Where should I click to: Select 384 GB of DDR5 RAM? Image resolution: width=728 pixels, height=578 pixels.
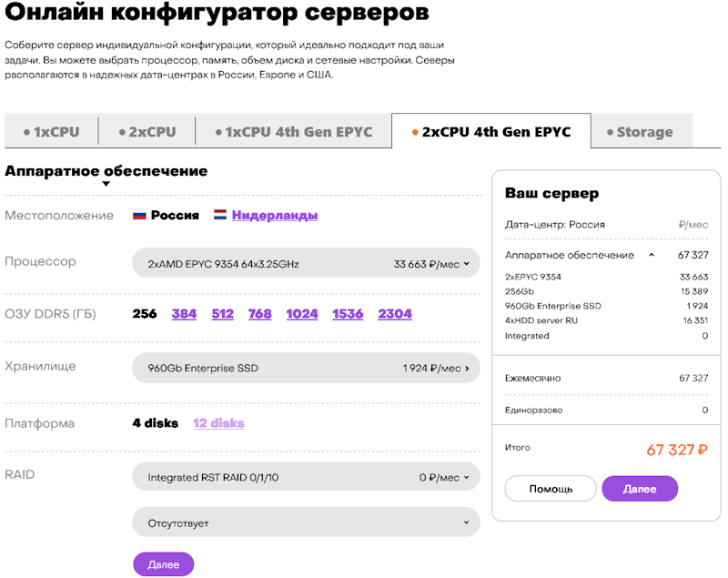point(184,314)
